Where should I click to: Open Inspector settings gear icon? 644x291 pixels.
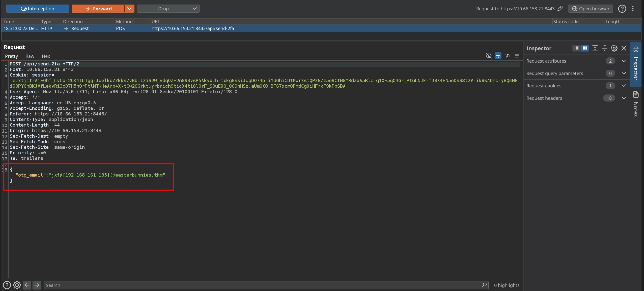[614, 48]
